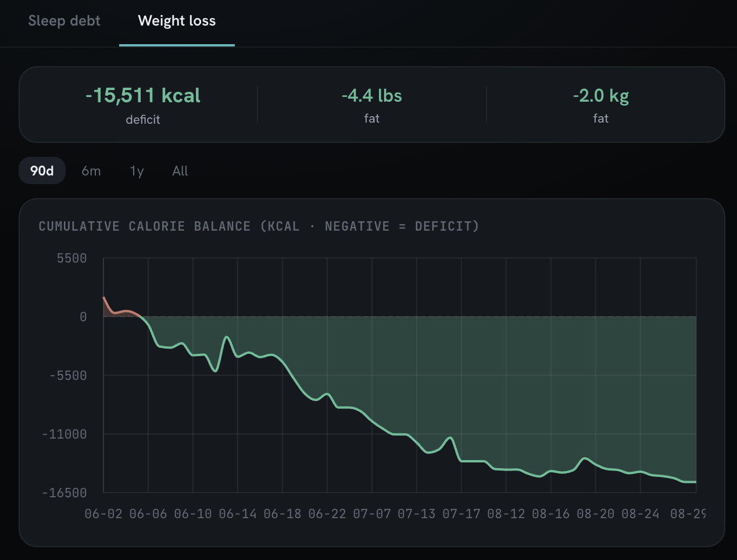Set the range to 6m
Screen dimensions: 737x560
pos(91,171)
